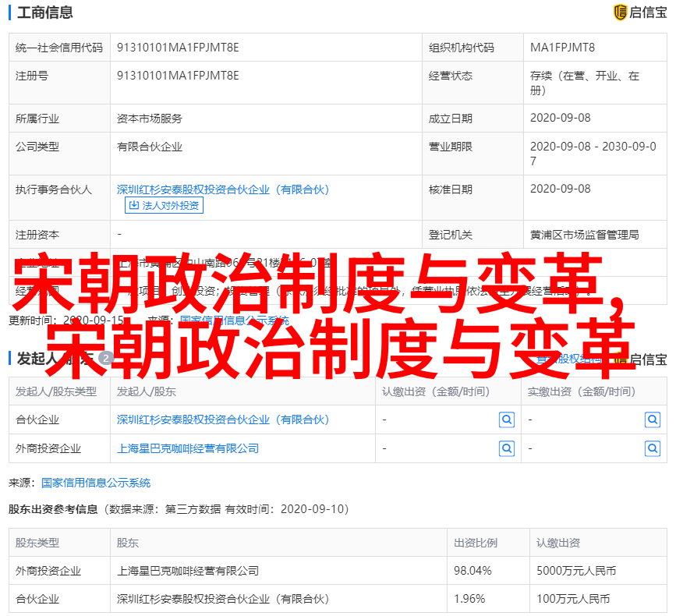
Task: Click 存续（在营、开业、在册） status value
Action: coord(585,83)
